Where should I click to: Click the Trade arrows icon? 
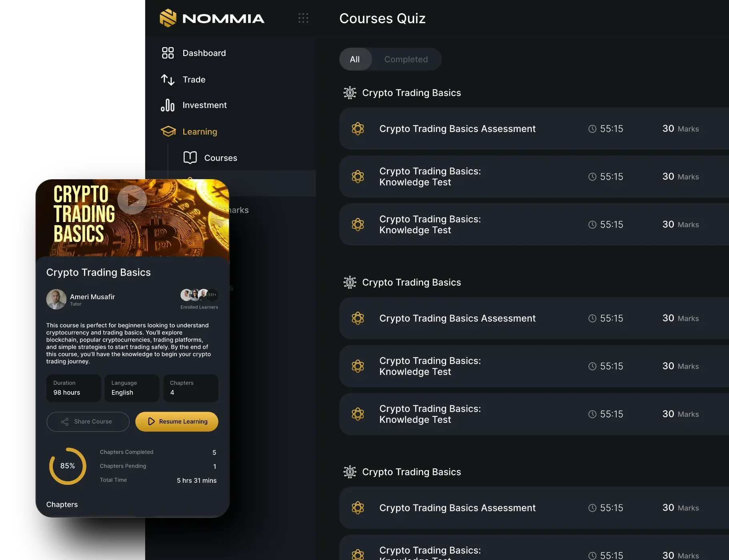pyautogui.click(x=168, y=80)
